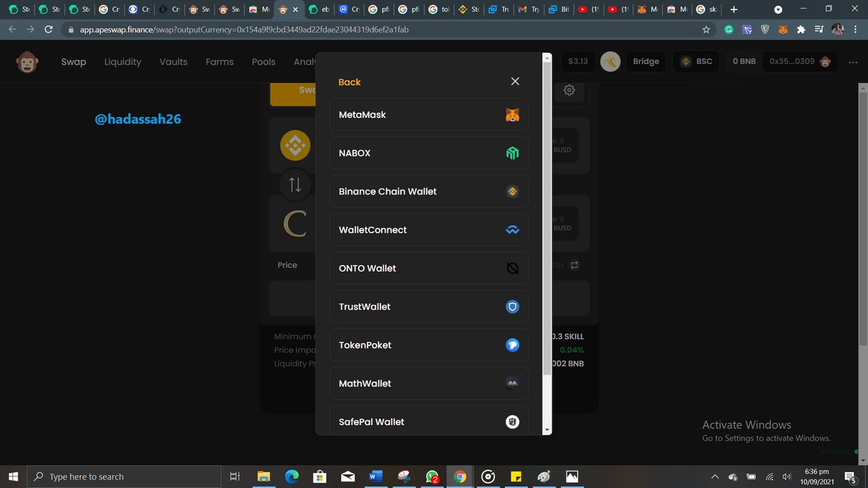868x488 pixels.
Task: Reload the page with the refresh icon
Action: [48, 30]
